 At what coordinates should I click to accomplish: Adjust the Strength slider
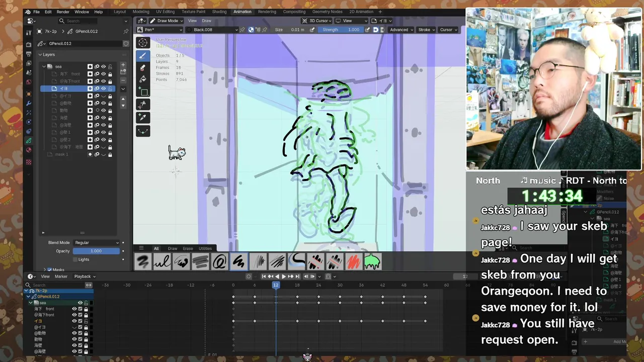point(342,30)
